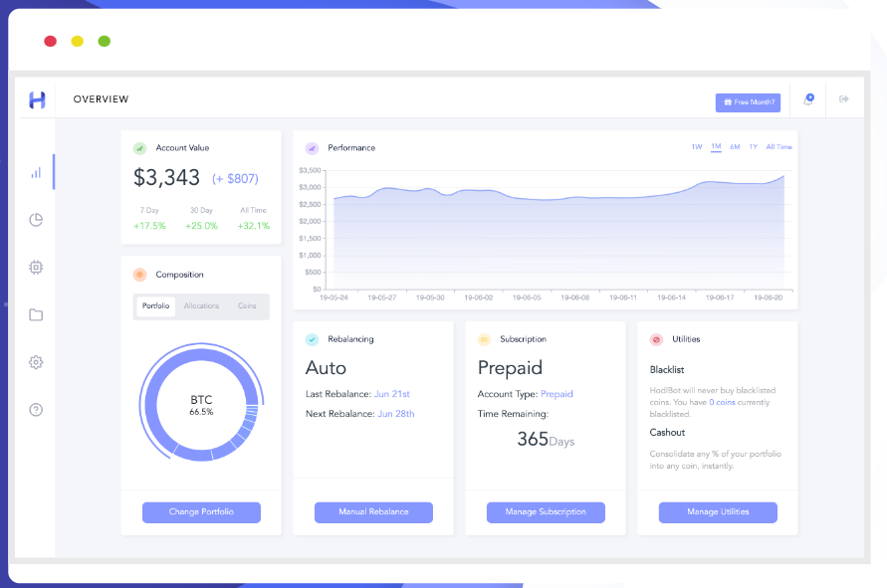The image size is (887, 588).
Task: Click the +25.0% 30 Day return
Action: point(201,226)
